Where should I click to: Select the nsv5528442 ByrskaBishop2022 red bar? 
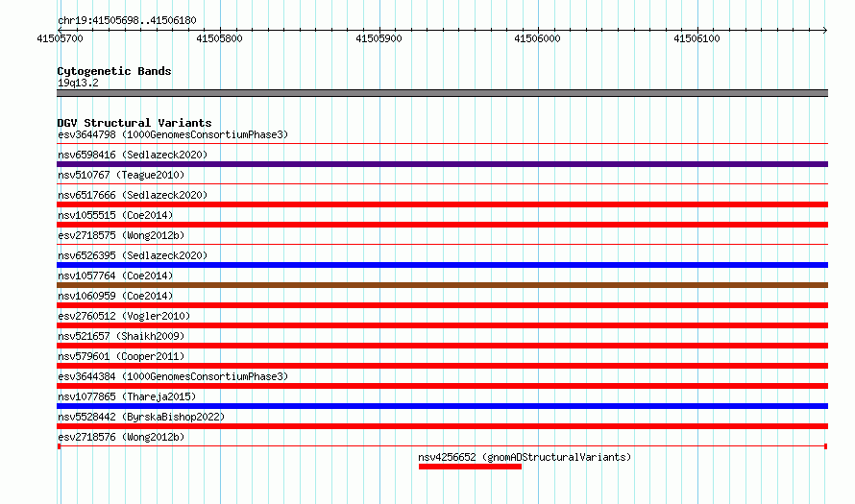[442, 426]
